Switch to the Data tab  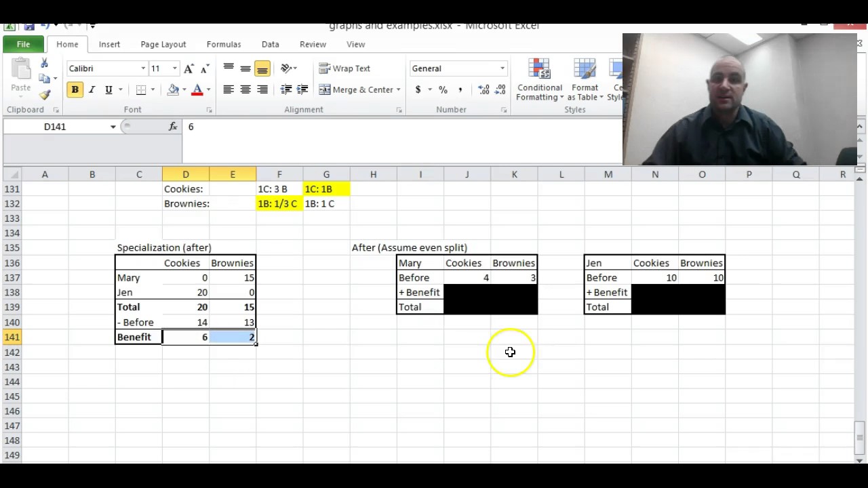271,44
